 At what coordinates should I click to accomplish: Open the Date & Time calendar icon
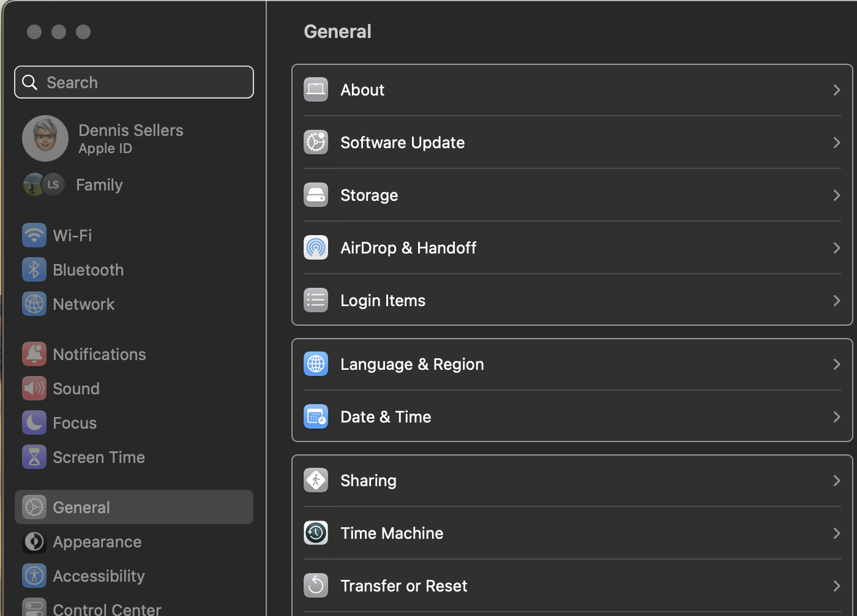(x=316, y=417)
